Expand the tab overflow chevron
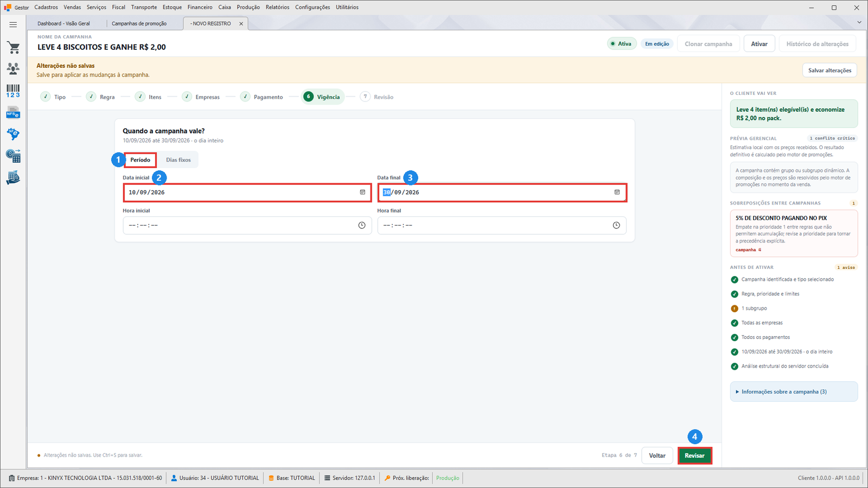 pos(859,22)
